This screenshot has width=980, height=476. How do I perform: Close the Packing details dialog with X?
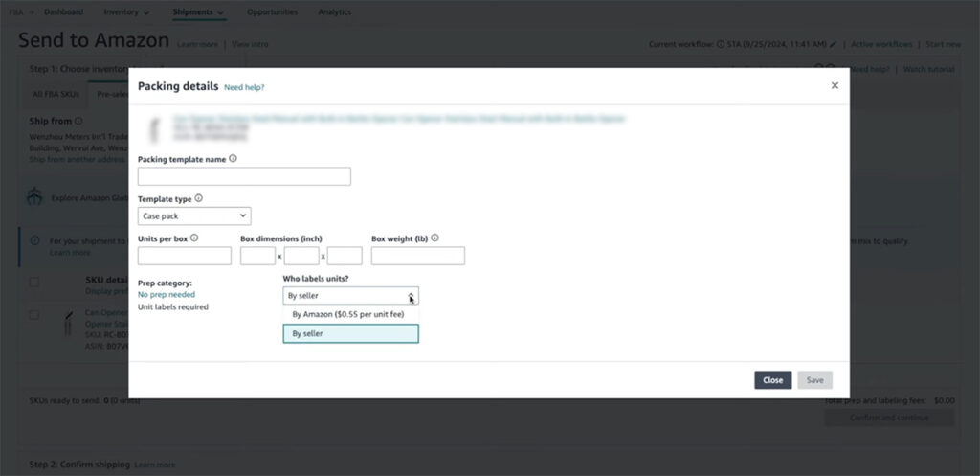pyautogui.click(x=835, y=85)
